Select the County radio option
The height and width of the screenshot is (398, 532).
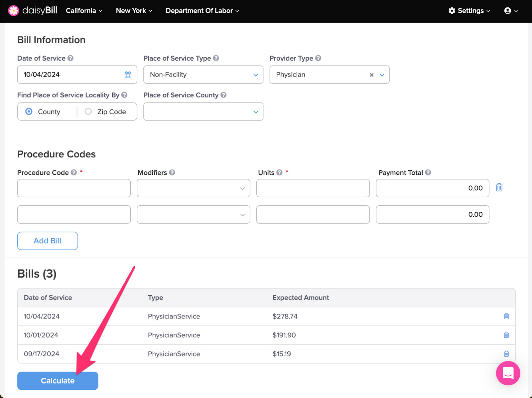pyautogui.click(x=29, y=111)
